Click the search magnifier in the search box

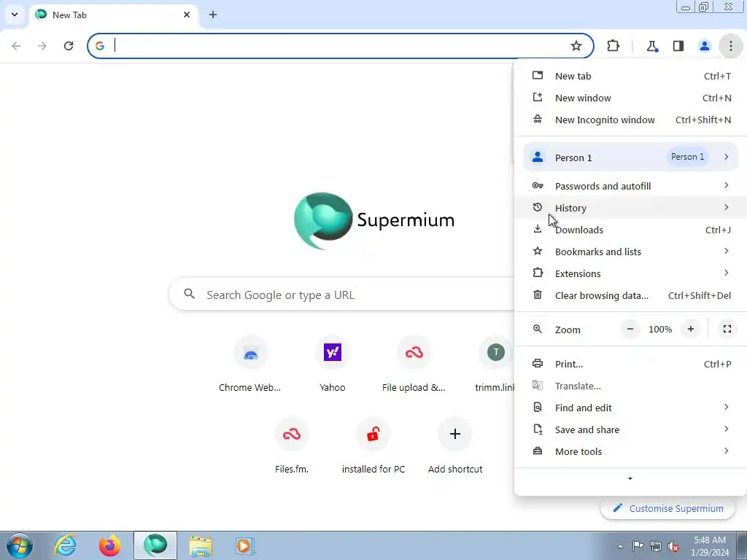coord(189,294)
